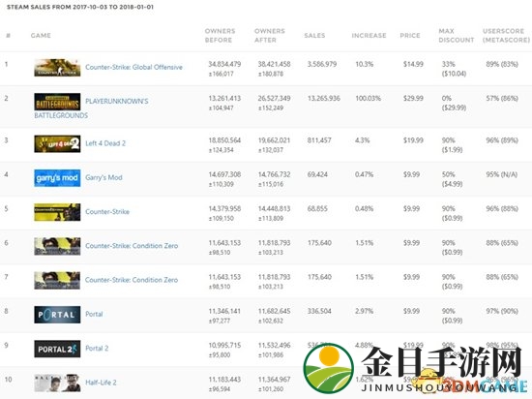
Task: Follow the Garry's Mod link
Action: tap(103, 177)
